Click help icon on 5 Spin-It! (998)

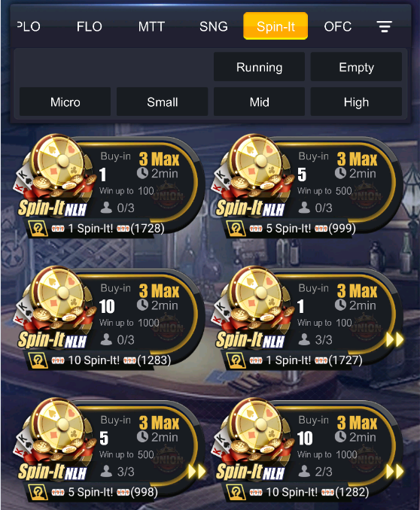pyautogui.click(x=38, y=492)
